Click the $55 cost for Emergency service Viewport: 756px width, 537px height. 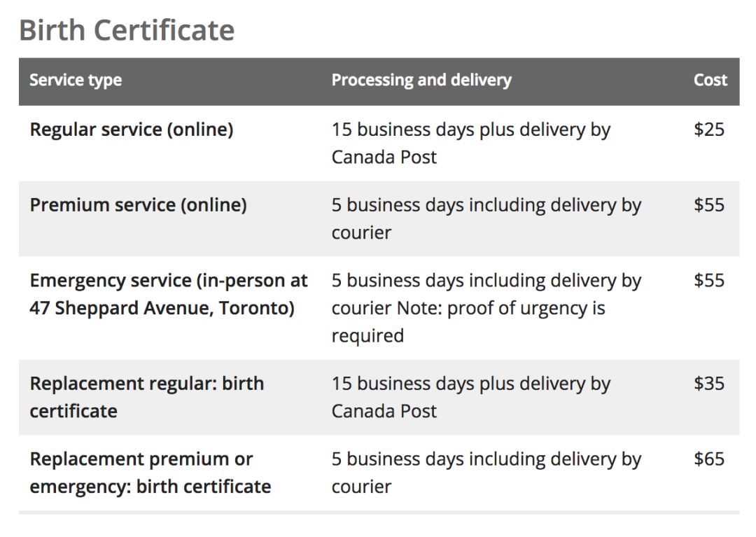(709, 281)
